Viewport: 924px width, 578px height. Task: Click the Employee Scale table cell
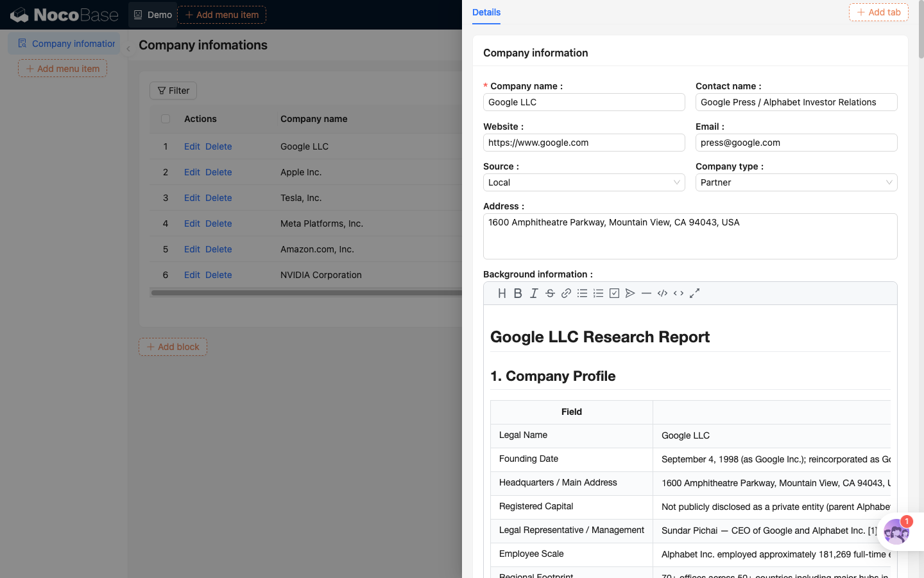click(x=572, y=554)
